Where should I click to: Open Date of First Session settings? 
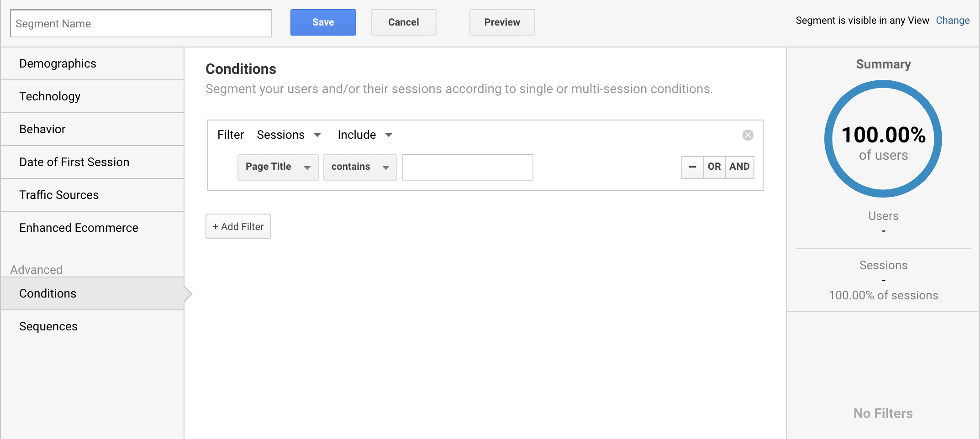(x=74, y=162)
